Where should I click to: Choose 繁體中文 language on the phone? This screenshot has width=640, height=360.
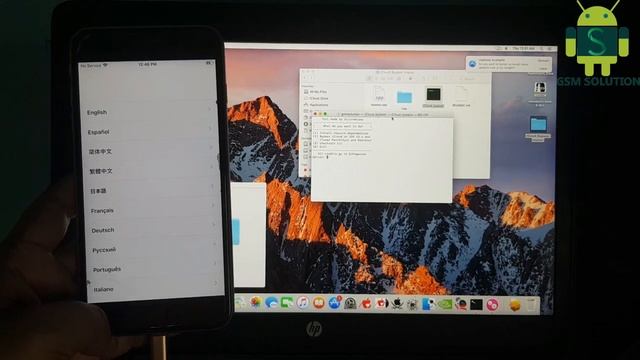[x=101, y=171]
